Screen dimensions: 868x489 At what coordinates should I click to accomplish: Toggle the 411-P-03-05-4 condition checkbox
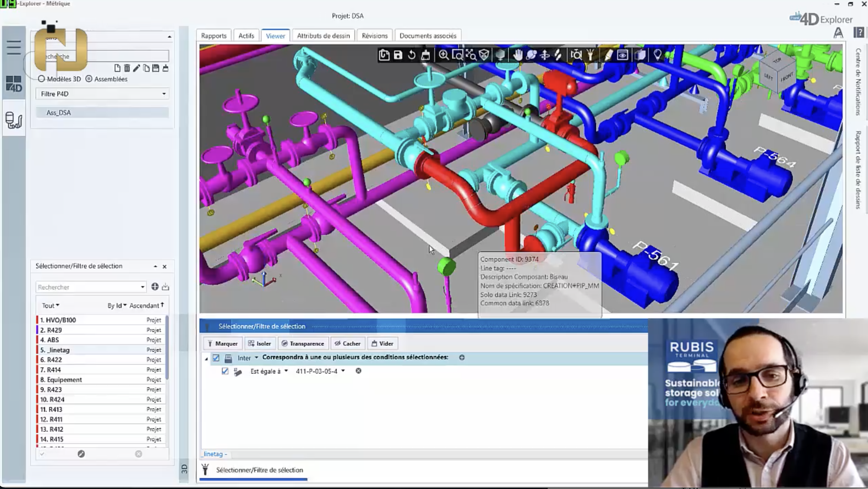point(225,371)
